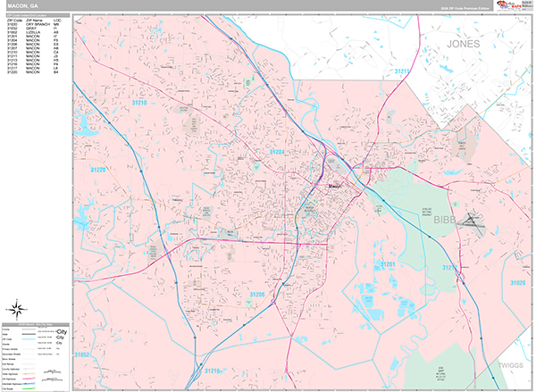The image size is (536, 392).
Task: Select the MACON, GA title text
Action: [21, 7]
